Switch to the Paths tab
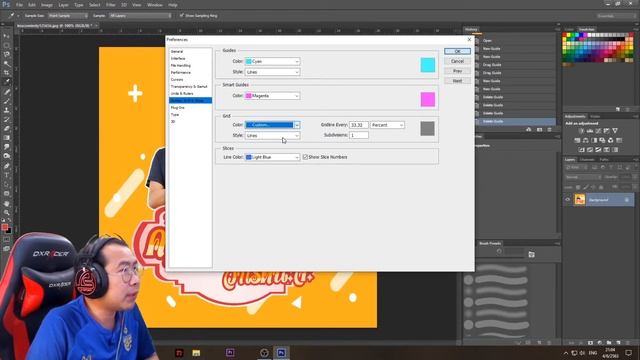 click(x=604, y=160)
